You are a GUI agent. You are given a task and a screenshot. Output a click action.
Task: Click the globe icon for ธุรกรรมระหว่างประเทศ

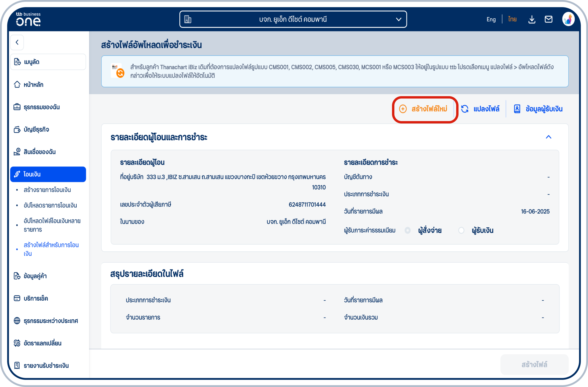click(x=17, y=321)
